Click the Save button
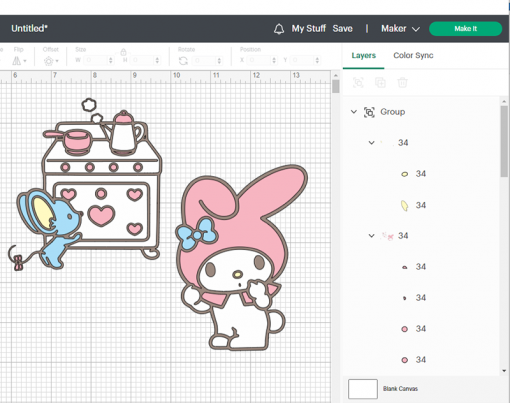Screen dimensions: 510x403 point(342,29)
